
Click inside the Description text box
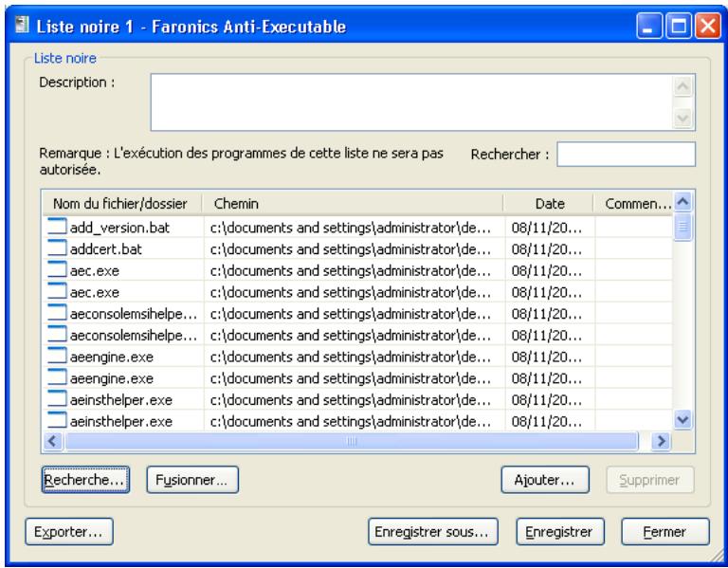click(x=411, y=102)
